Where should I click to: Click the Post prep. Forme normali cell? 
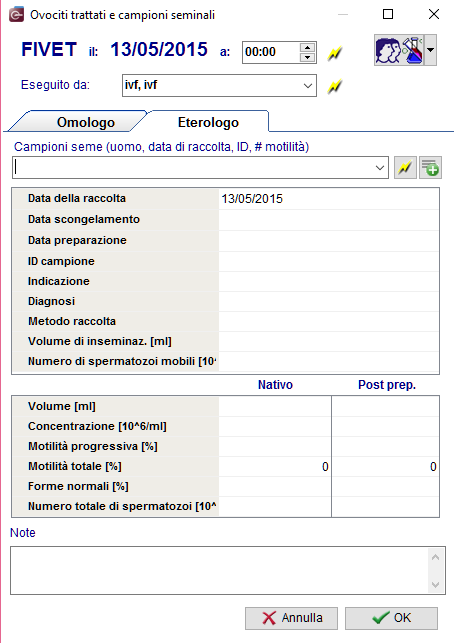pos(385,487)
